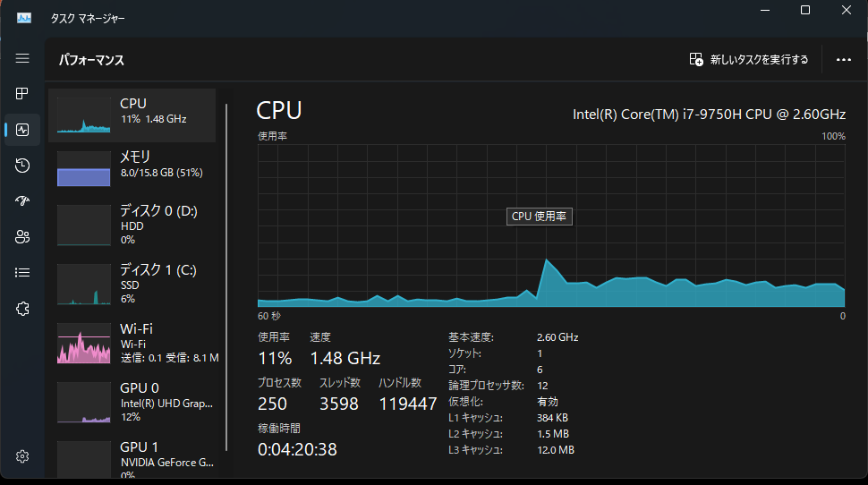Click 新しいタスクを実行する button

pos(749,59)
